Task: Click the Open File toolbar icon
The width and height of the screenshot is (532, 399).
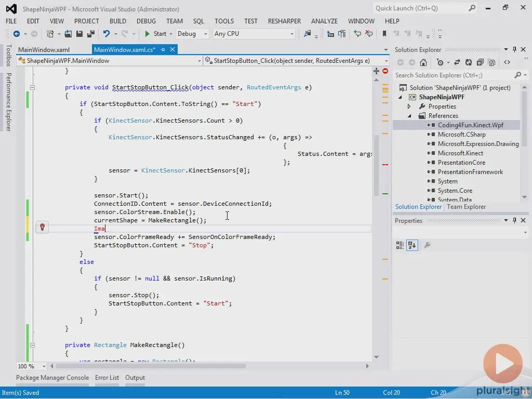Action: pos(68,34)
